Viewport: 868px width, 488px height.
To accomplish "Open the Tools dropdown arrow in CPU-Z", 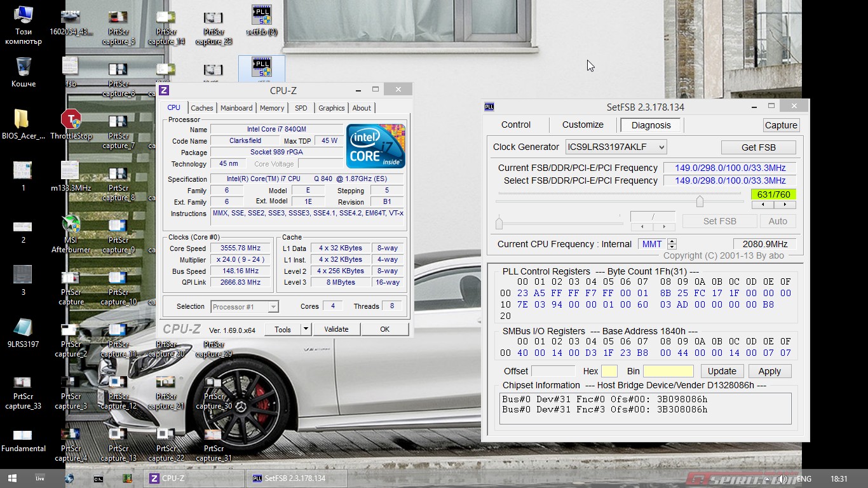I will (x=306, y=329).
